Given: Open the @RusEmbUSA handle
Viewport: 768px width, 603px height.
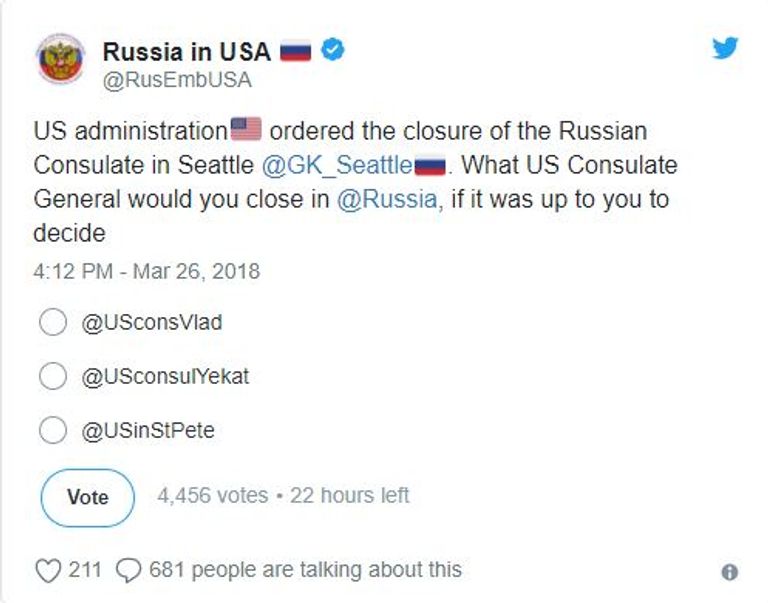Looking at the screenshot, I should [177, 80].
